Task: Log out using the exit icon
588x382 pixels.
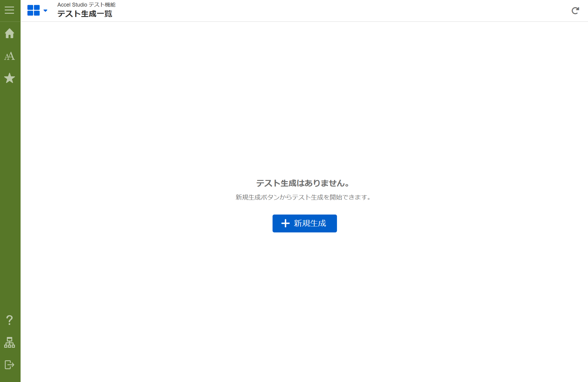Action: pyautogui.click(x=10, y=364)
